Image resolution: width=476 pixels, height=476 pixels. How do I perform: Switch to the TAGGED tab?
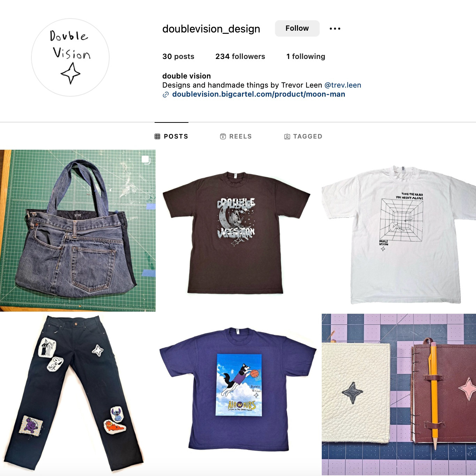[x=303, y=136]
